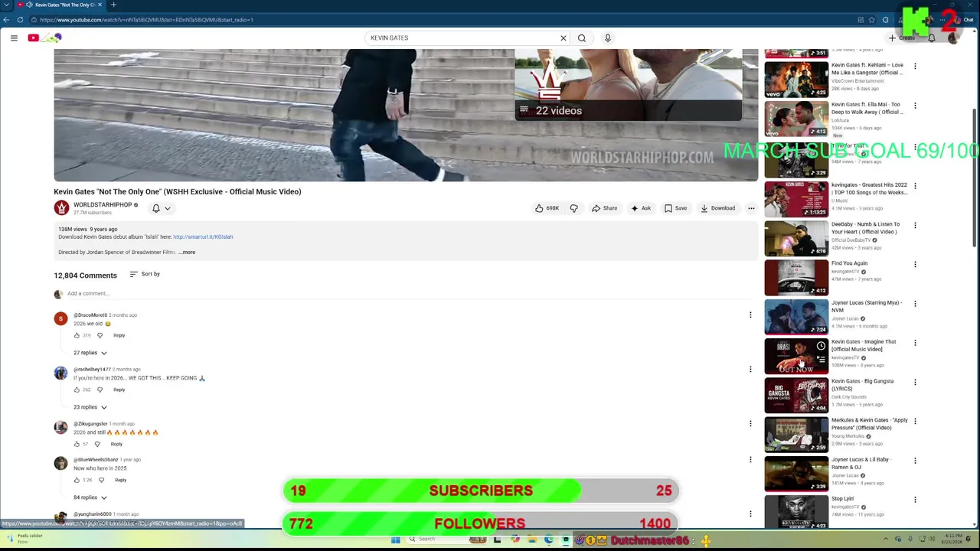Screen dimensions: 980x551
Task: Download the video
Action: click(x=718, y=208)
